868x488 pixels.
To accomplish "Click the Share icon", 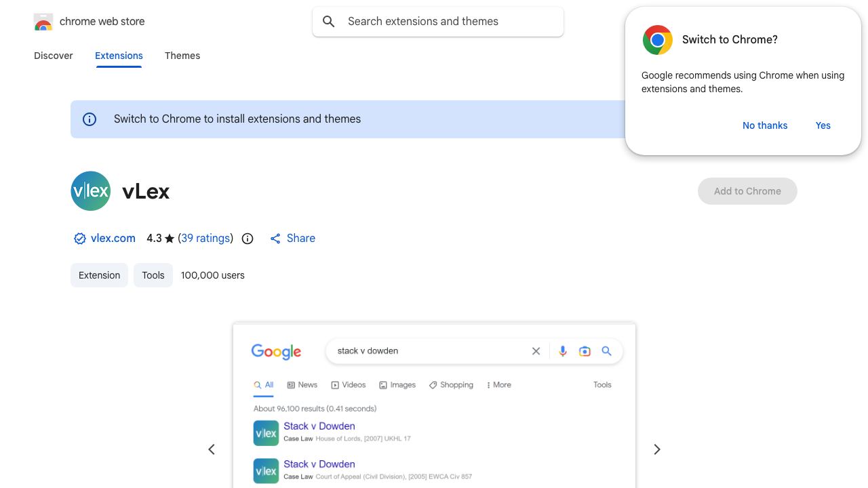I will [x=275, y=239].
